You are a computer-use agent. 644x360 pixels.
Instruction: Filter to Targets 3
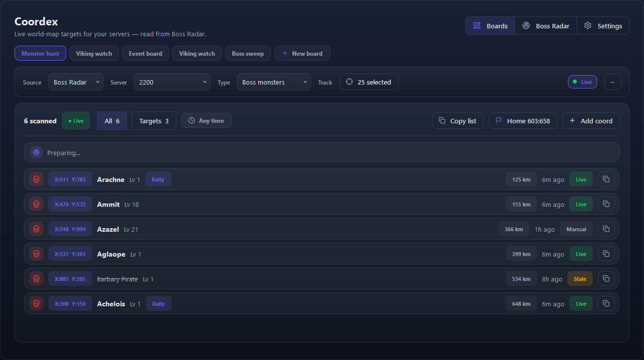154,121
